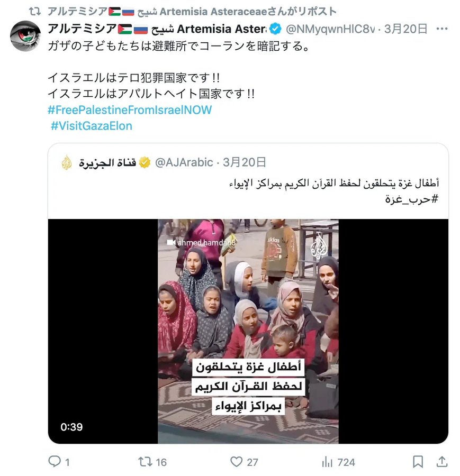The height and width of the screenshot is (476, 460).
Task: Like the post with the heart icon
Action: [236, 462]
